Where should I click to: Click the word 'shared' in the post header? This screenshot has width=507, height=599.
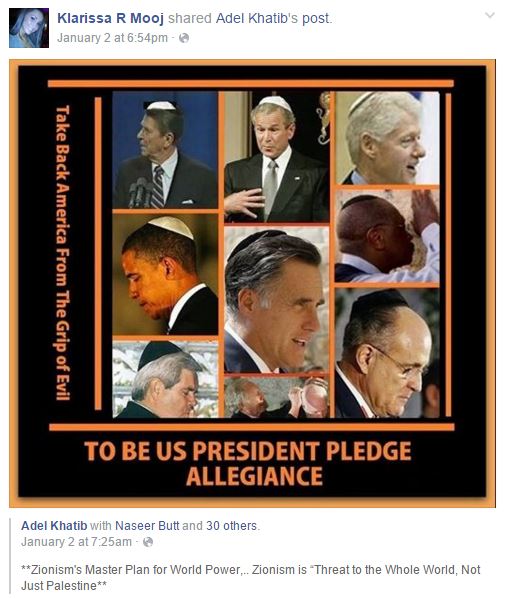click(x=190, y=18)
